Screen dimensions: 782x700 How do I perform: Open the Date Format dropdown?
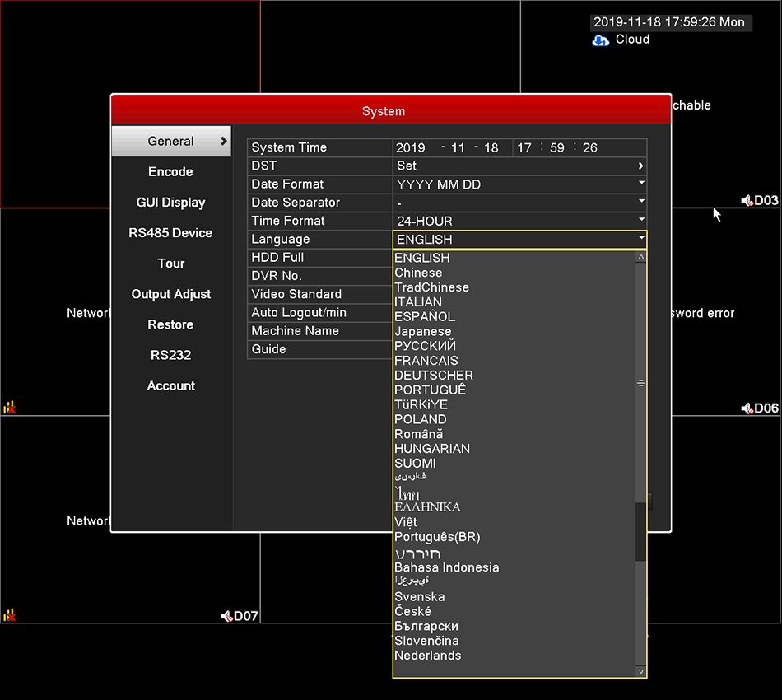pyautogui.click(x=519, y=184)
